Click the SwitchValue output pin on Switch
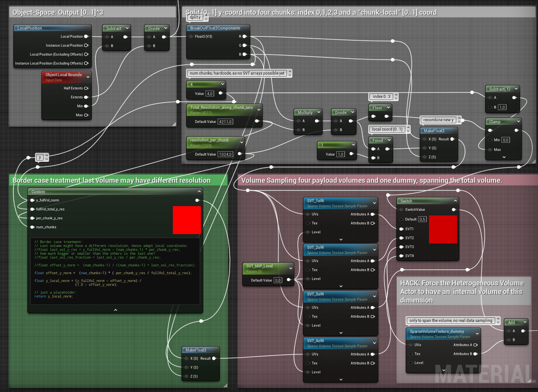This screenshot has height=392, width=538. 454,210
